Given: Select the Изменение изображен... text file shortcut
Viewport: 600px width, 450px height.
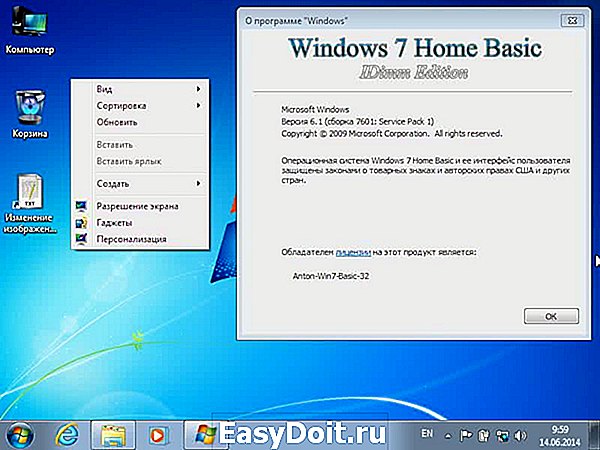Looking at the screenshot, I should click(30, 204).
